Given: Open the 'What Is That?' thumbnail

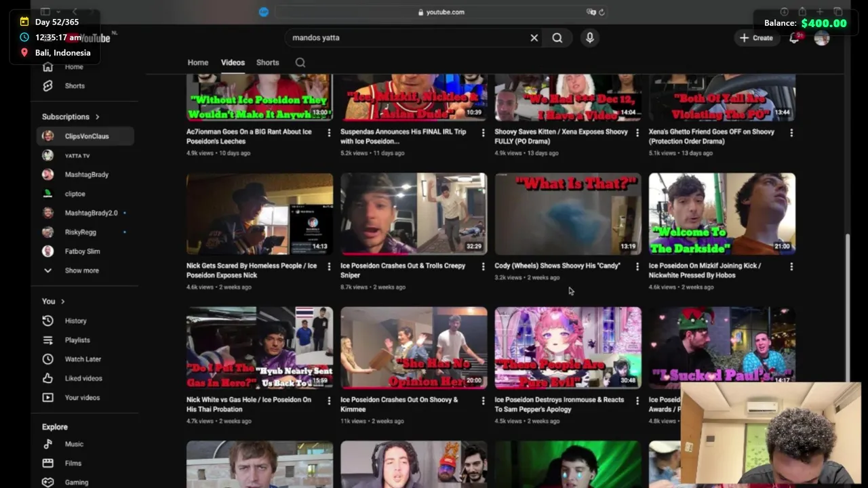Looking at the screenshot, I should (568, 214).
